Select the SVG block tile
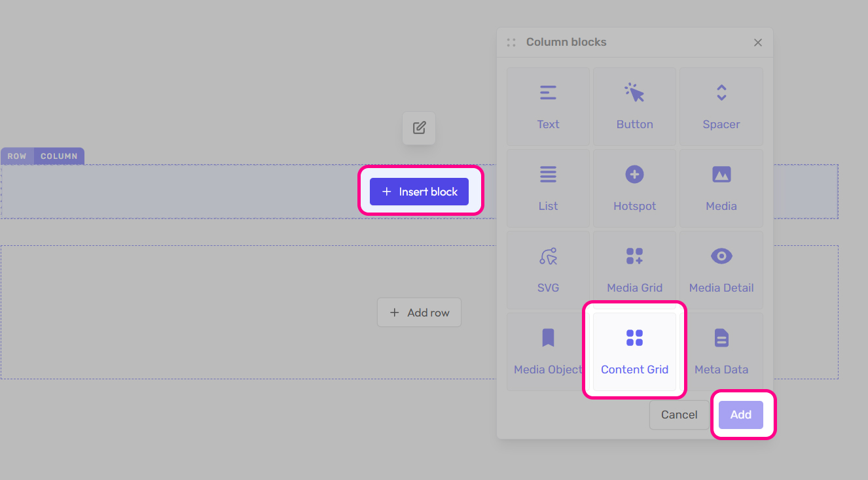 [x=548, y=270]
